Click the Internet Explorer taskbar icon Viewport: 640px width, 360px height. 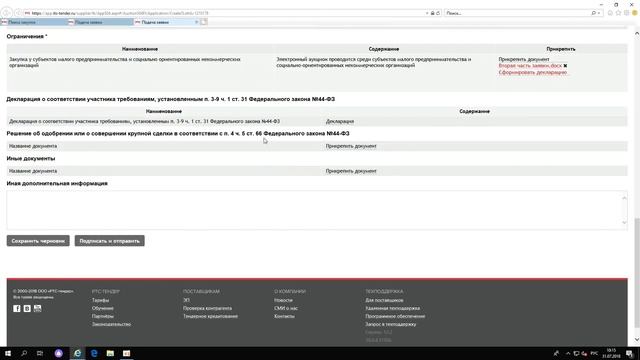coord(77,353)
